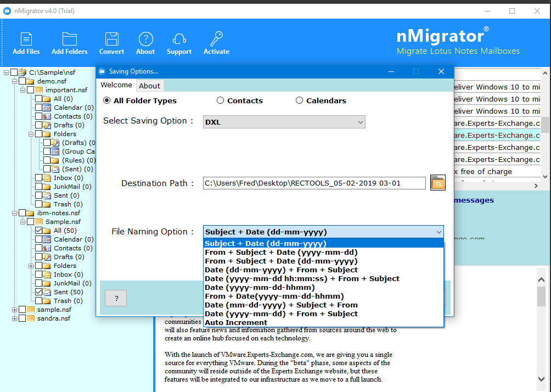Click the sample.nsf mailbox icon

pos(31,310)
